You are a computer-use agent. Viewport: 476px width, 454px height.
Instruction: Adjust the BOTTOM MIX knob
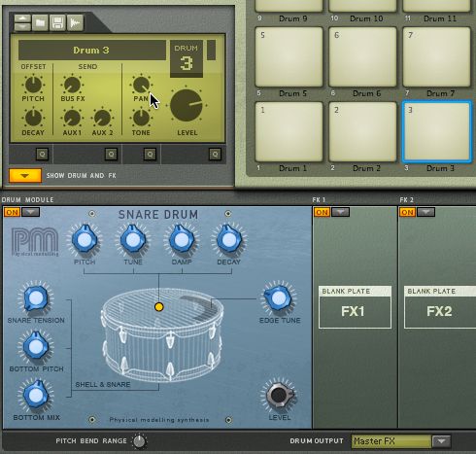(36, 396)
